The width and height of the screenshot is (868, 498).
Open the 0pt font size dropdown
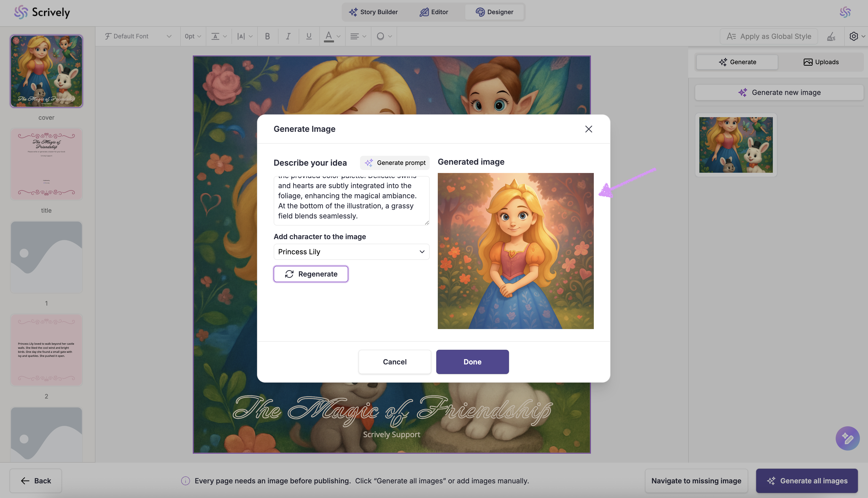[193, 36]
